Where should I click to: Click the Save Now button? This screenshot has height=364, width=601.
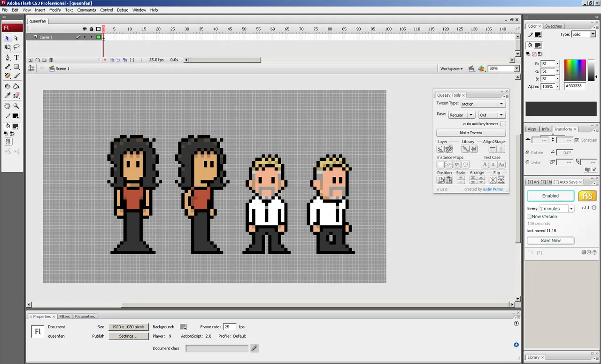[550, 241]
